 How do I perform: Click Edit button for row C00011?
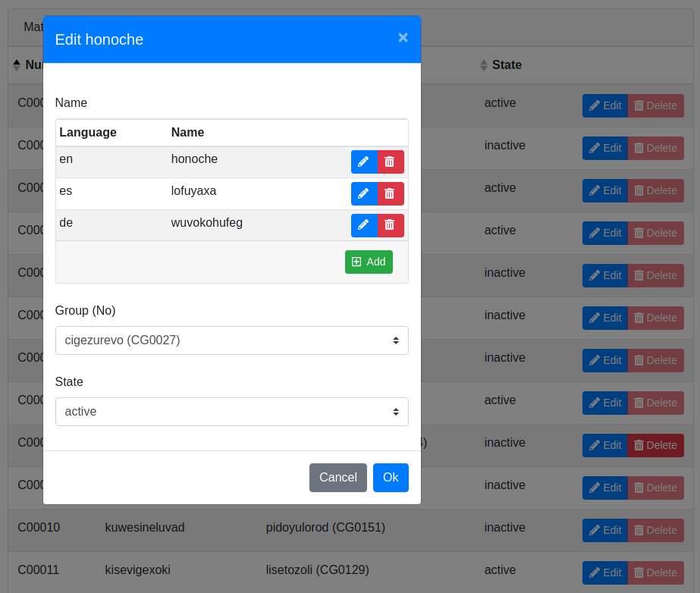click(x=604, y=573)
